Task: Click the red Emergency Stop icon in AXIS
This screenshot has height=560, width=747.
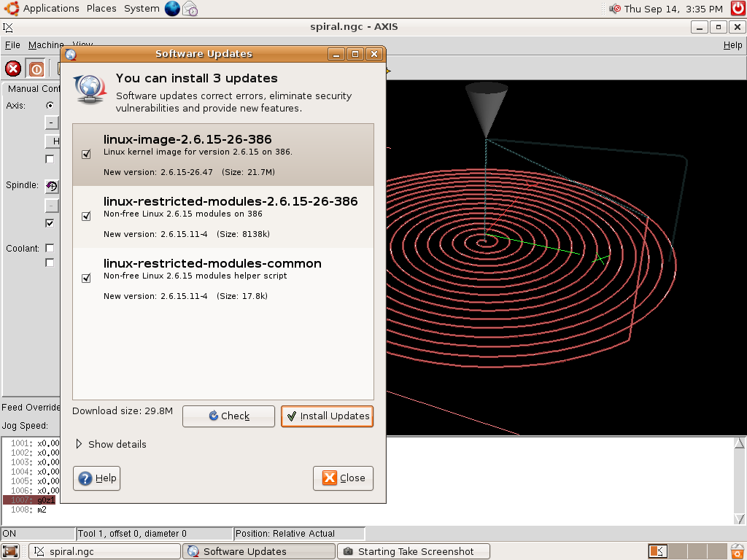Action: tap(13, 69)
